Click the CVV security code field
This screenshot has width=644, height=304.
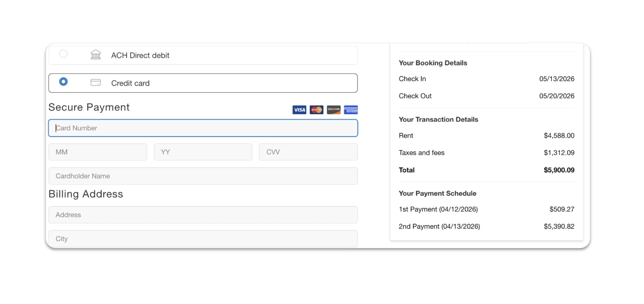click(308, 152)
